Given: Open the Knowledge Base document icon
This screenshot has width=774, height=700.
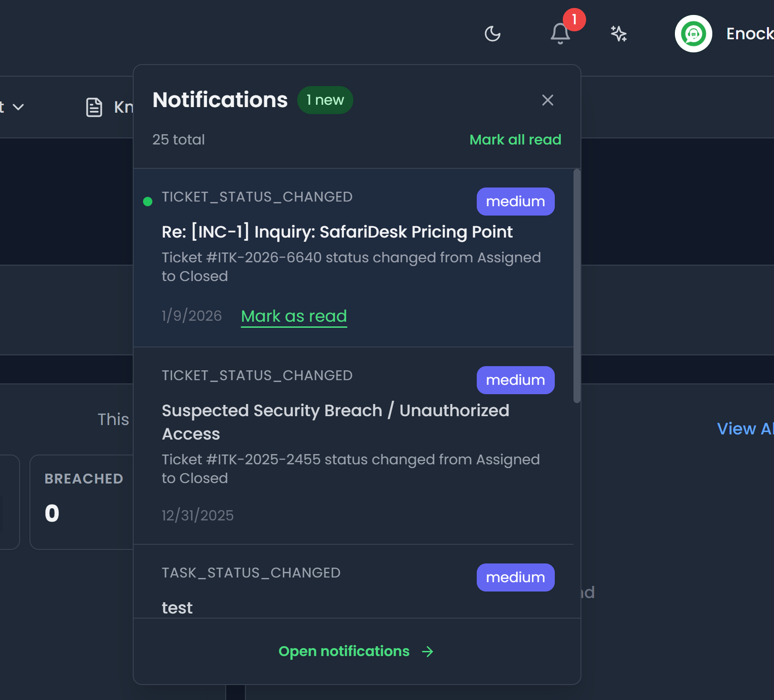Looking at the screenshot, I should 94,107.
